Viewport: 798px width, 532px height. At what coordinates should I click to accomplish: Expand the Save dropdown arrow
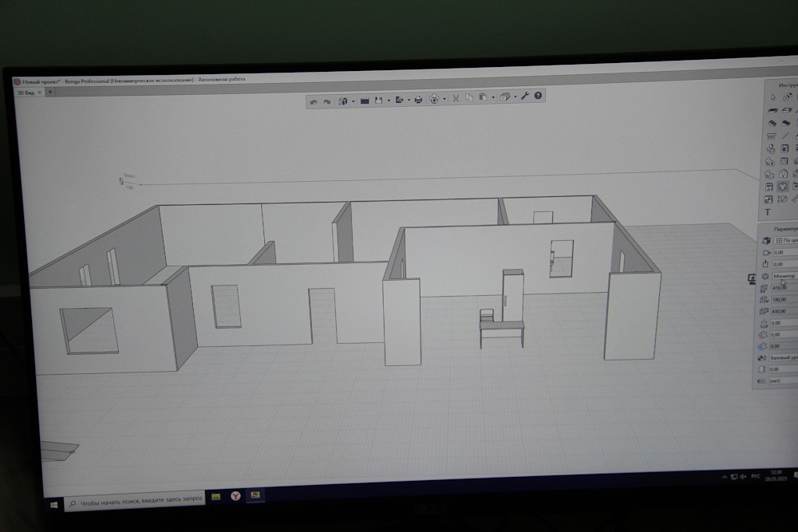(x=389, y=100)
